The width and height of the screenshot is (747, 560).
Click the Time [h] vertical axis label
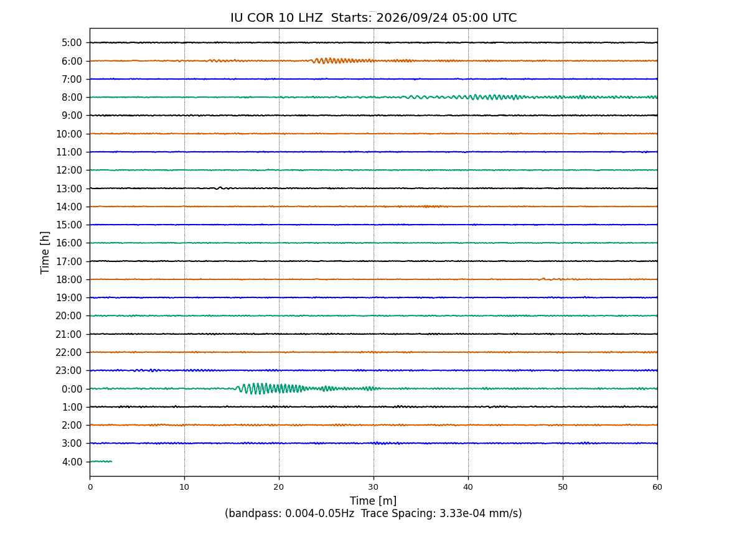(x=45, y=252)
